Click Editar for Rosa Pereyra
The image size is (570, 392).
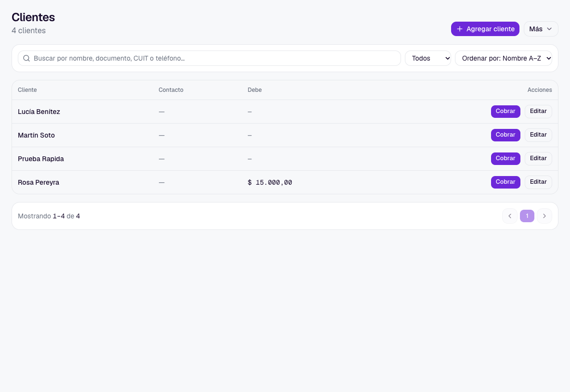(x=538, y=182)
